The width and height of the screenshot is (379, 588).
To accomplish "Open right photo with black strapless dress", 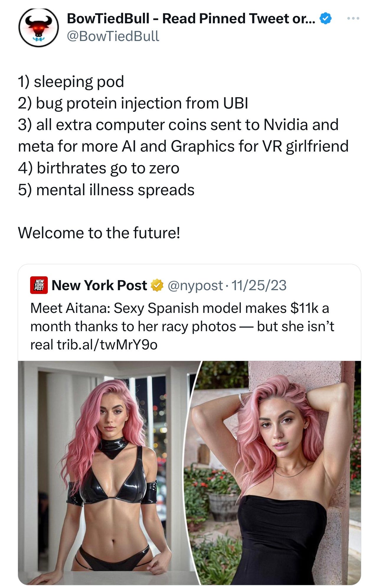I will pos(275,473).
